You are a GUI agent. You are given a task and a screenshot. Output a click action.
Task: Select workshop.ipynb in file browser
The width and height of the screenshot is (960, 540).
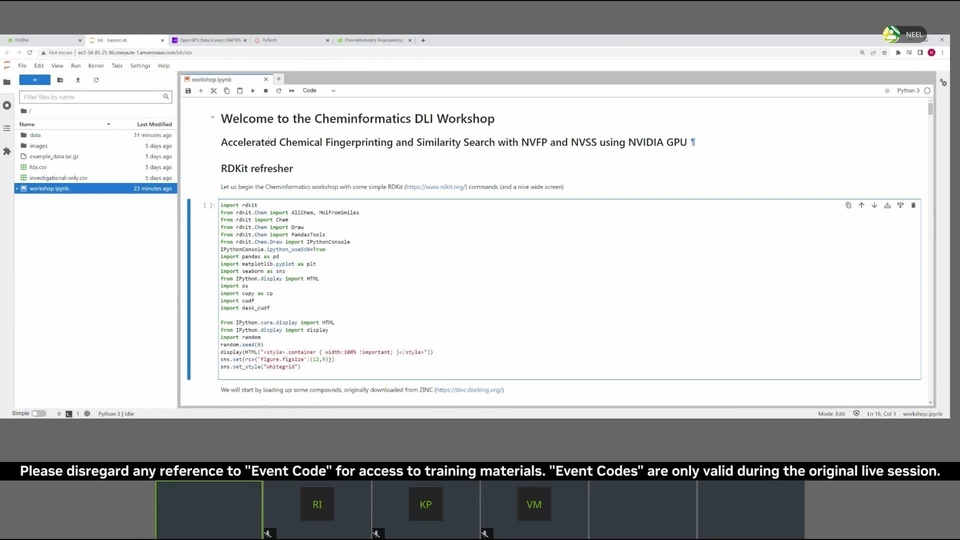[95, 189]
